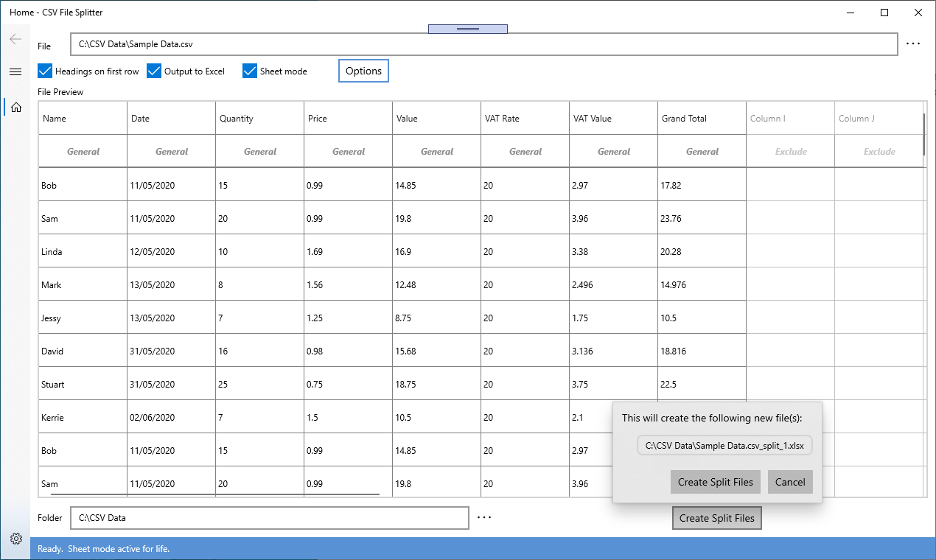Open the Date column format selector

point(171,151)
